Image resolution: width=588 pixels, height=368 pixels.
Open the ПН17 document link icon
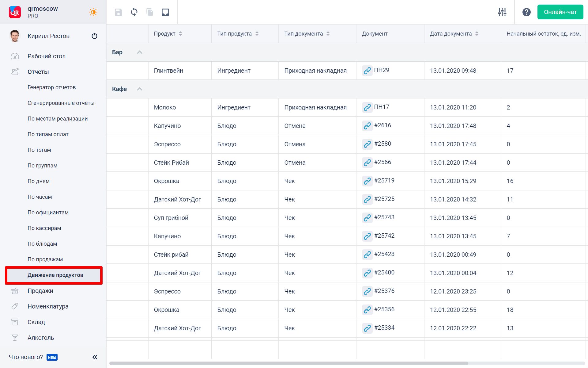pos(367,107)
